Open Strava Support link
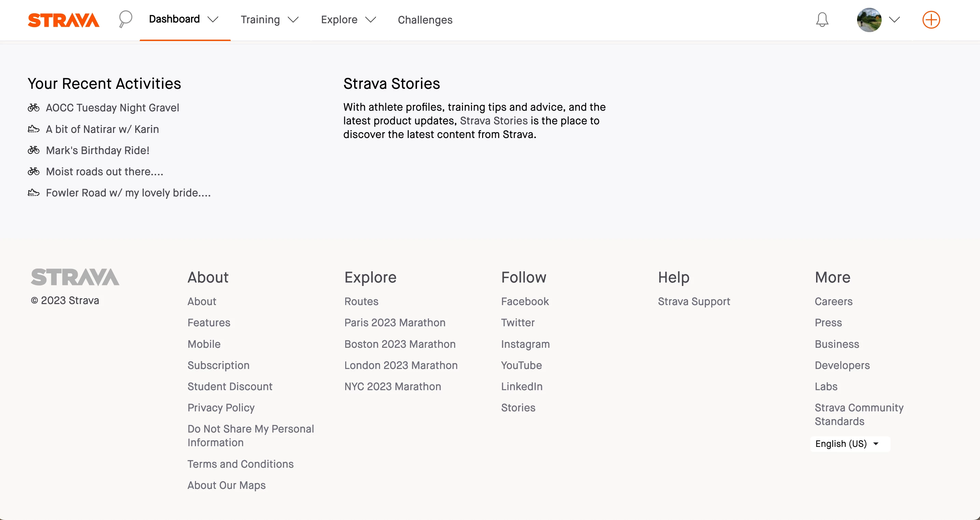Viewport: 980px width, 520px height. pos(694,301)
